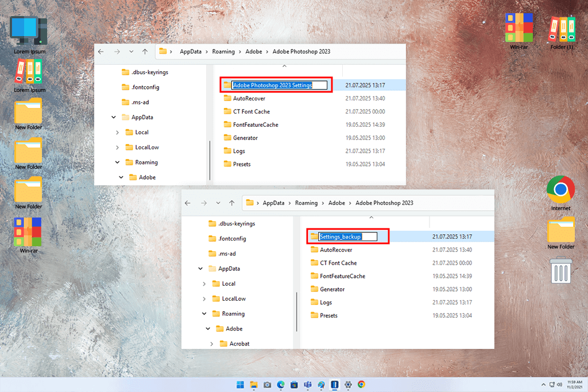Launch the Internet Chrome desktop shortcut
This screenshot has width=588, height=392.
[x=560, y=193]
